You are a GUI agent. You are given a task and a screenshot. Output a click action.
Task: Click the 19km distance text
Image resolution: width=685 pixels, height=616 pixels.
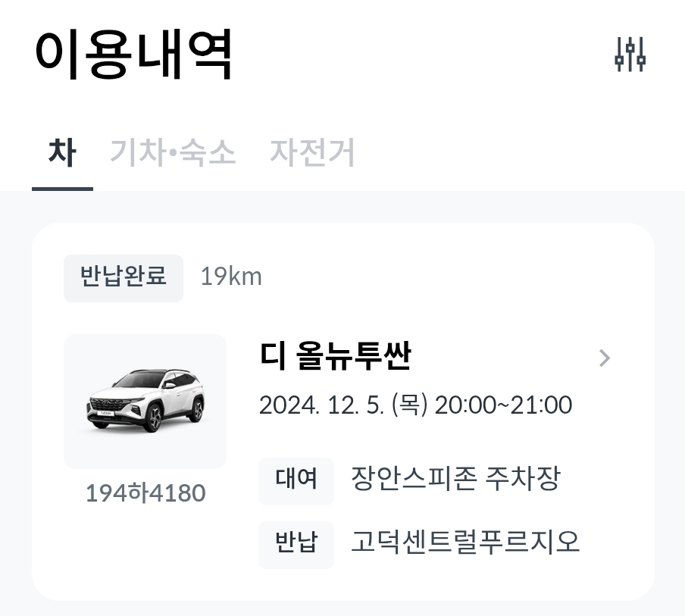tap(231, 277)
